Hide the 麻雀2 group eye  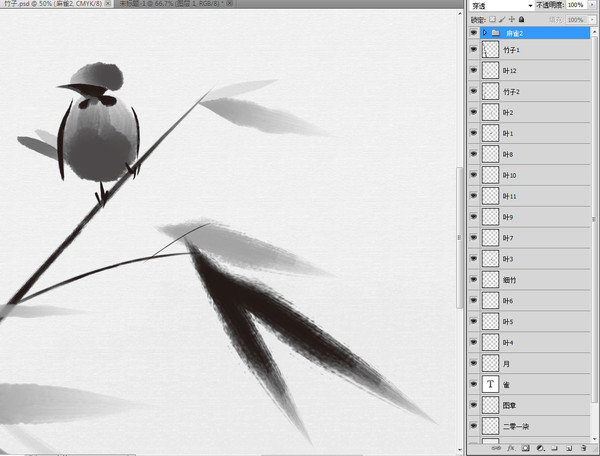(474, 33)
